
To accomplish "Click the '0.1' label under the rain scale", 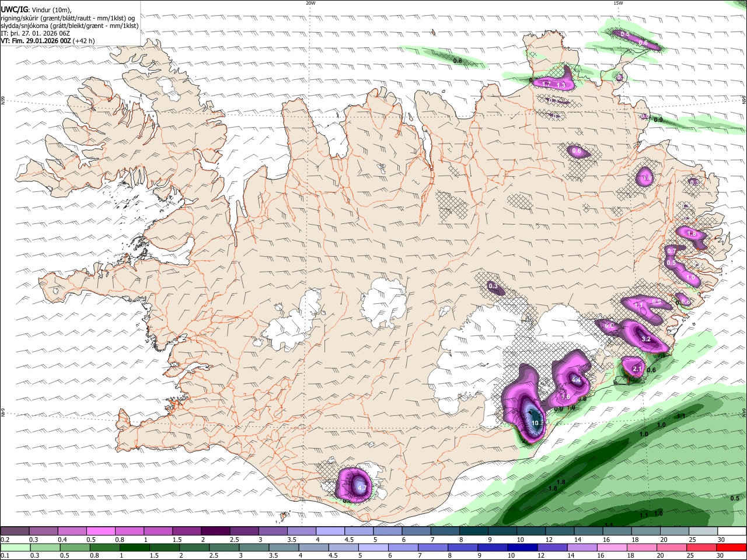I will 4,556.
